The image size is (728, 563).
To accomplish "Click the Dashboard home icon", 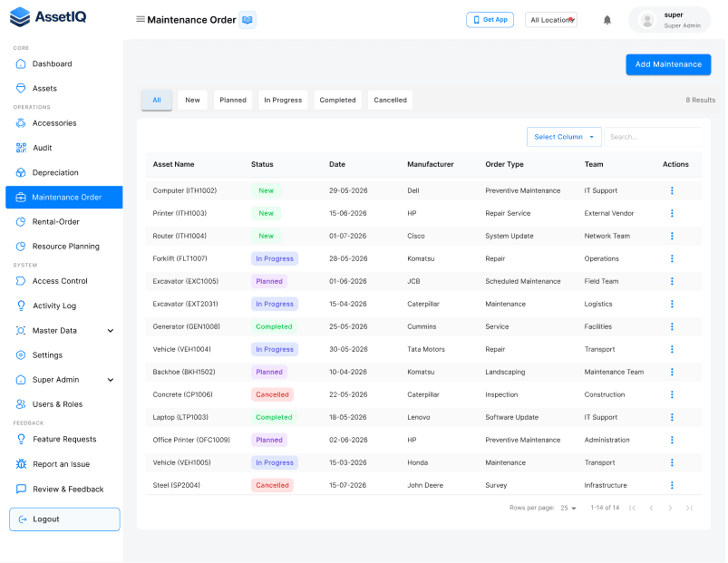I will pos(21,63).
